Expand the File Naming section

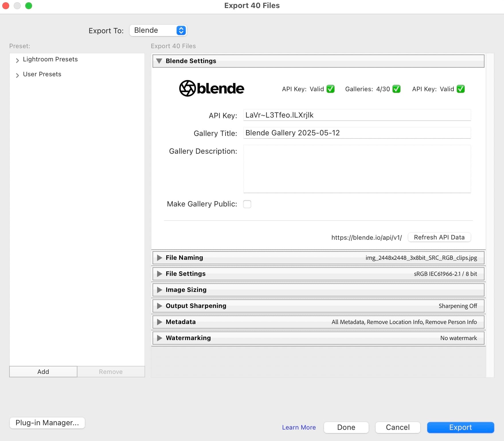(x=159, y=257)
